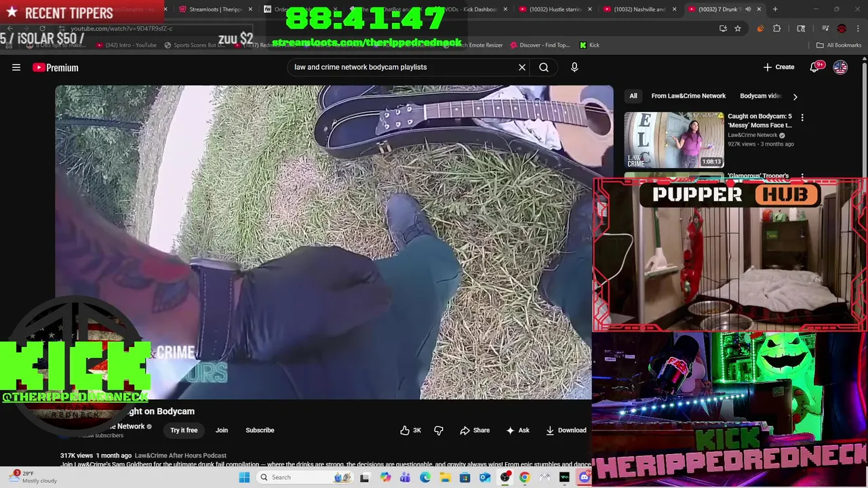This screenshot has height=488, width=868.
Task: Open the account avatar menu
Action: pos(840,67)
